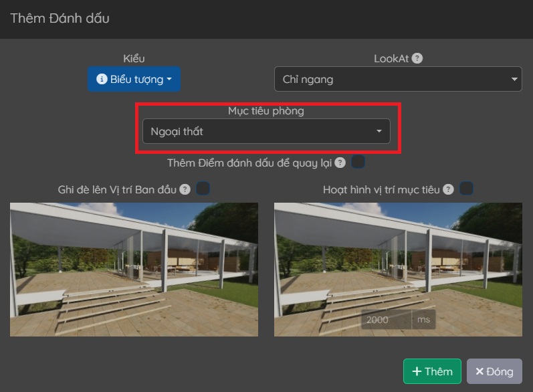533x392 pixels.
Task: Enable the 'Thêm Điểm đánh dấu để quay lại' checkbox
Action: pyautogui.click(x=358, y=163)
